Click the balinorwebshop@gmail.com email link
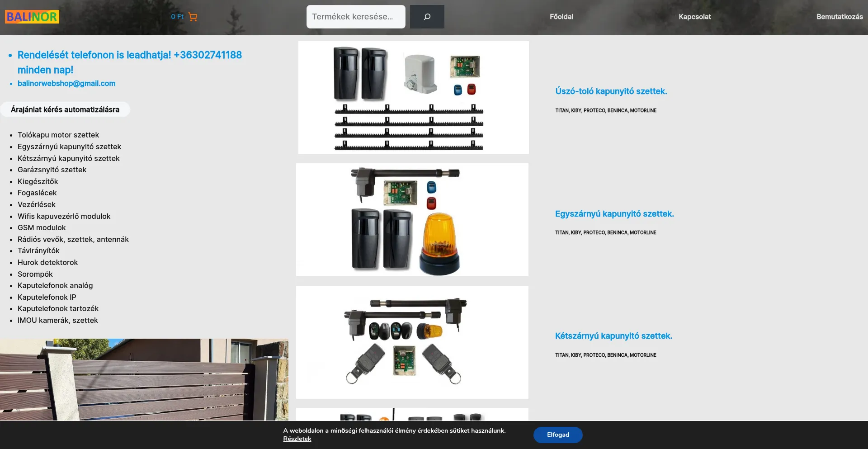 pos(66,83)
